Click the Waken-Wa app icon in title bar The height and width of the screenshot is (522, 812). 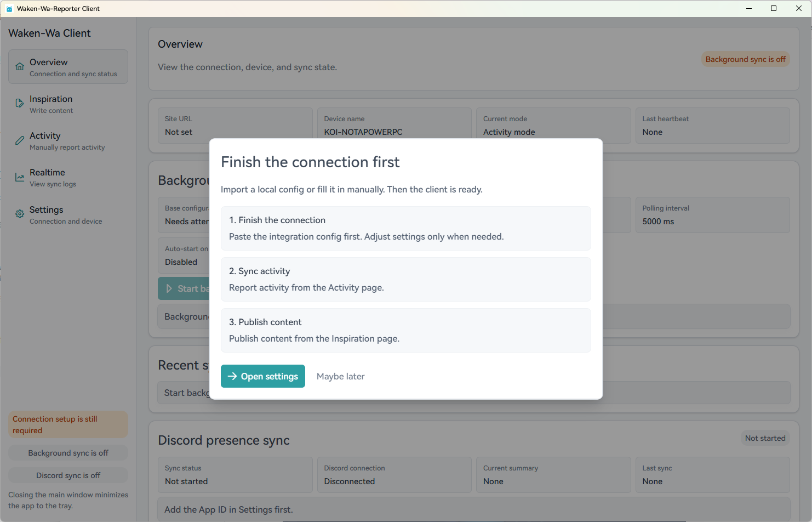[x=9, y=9]
